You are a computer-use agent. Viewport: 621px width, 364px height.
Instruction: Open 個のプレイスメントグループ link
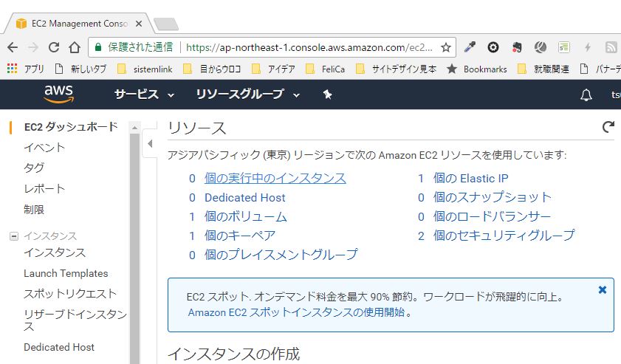pos(281,255)
